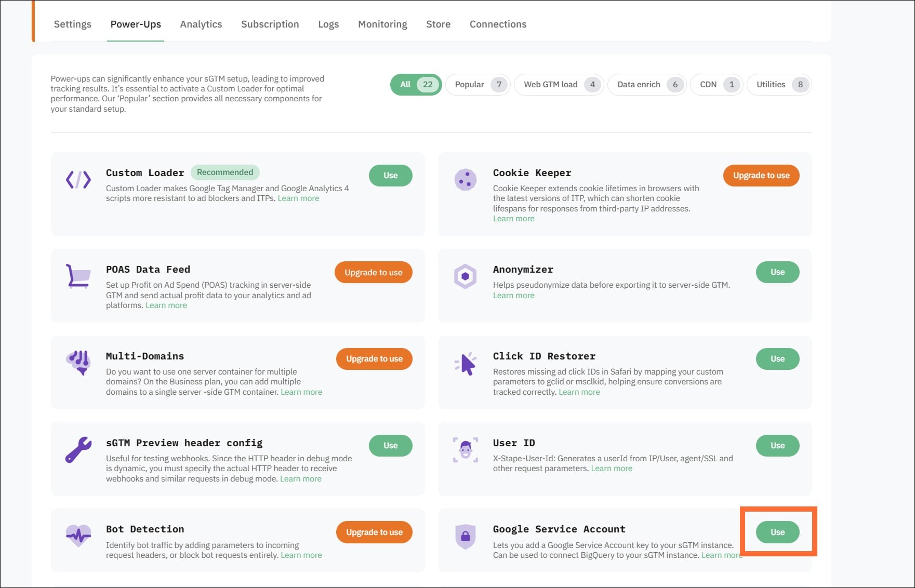Click the Cookie Keeper cookie icon
Viewport: 915px width, 588px height.
pos(466,180)
